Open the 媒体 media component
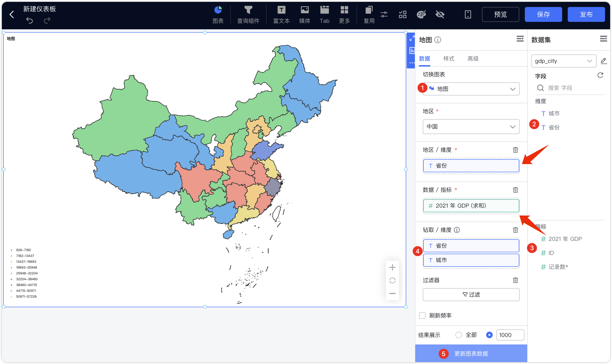612x364 pixels. tap(305, 15)
